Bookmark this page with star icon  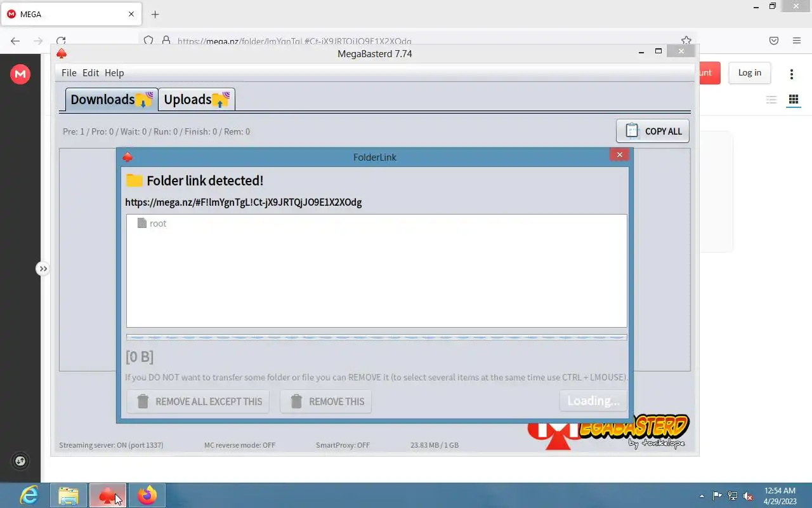click(686, 40)
